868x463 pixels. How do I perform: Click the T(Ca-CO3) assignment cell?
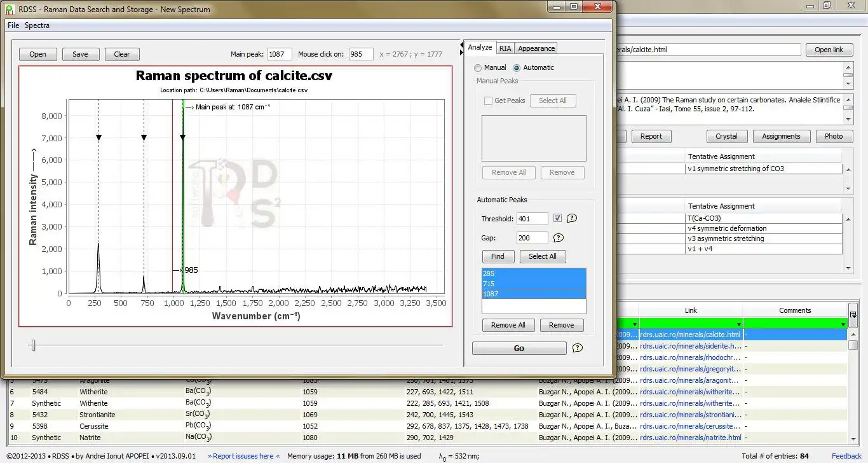click(764, 218)
